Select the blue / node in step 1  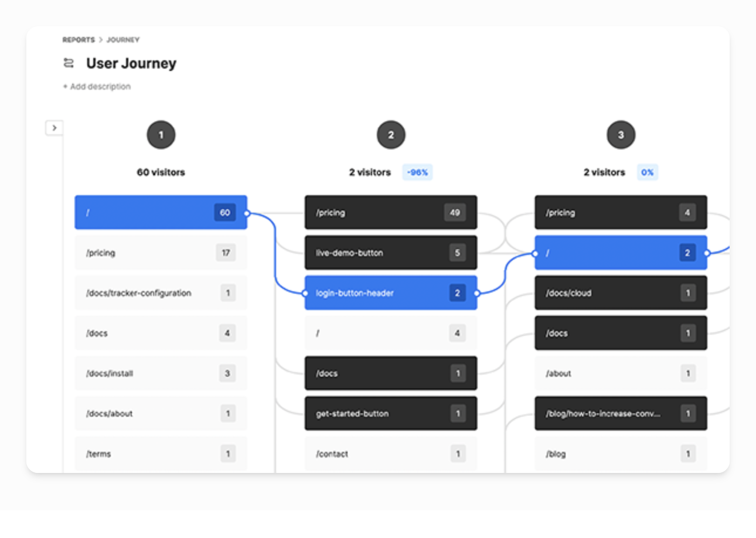[161, 213]
